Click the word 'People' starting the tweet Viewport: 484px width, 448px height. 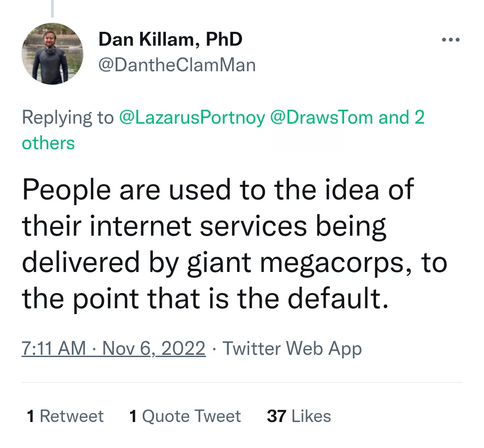(66, 190)
